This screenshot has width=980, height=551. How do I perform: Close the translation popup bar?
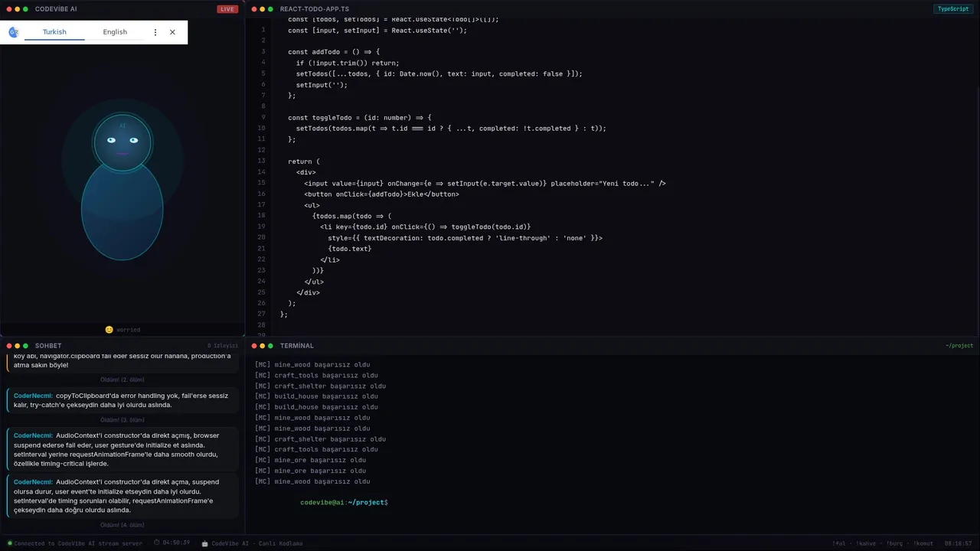click(172, 32)
